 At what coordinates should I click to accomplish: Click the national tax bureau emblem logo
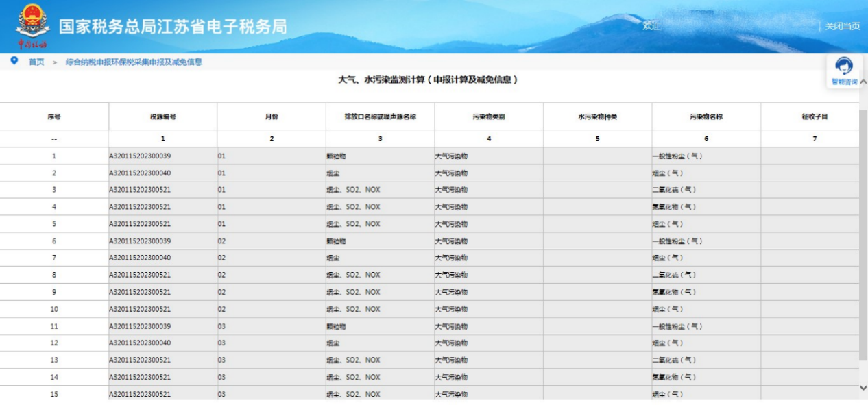pyautogui.click(x=32, y=25)
